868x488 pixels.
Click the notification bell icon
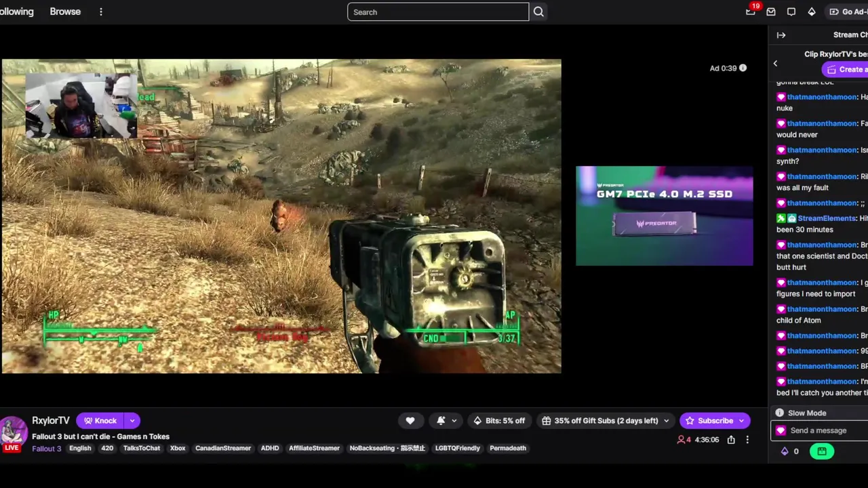441,421
